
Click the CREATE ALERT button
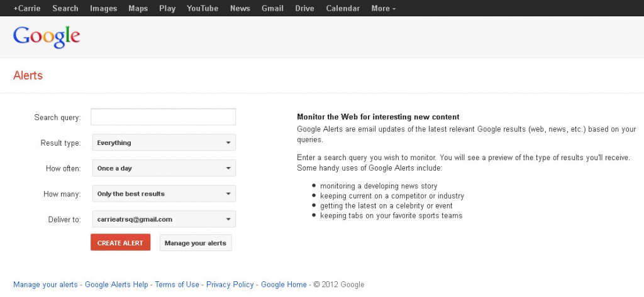pos(120,242)
